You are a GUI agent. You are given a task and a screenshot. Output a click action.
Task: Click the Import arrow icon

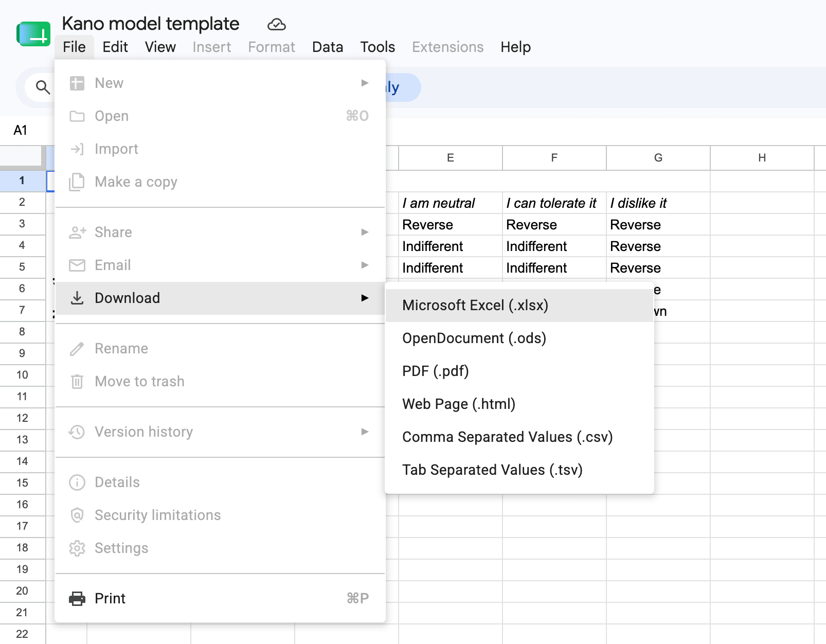pyautogui.click(x=77, y=149)
